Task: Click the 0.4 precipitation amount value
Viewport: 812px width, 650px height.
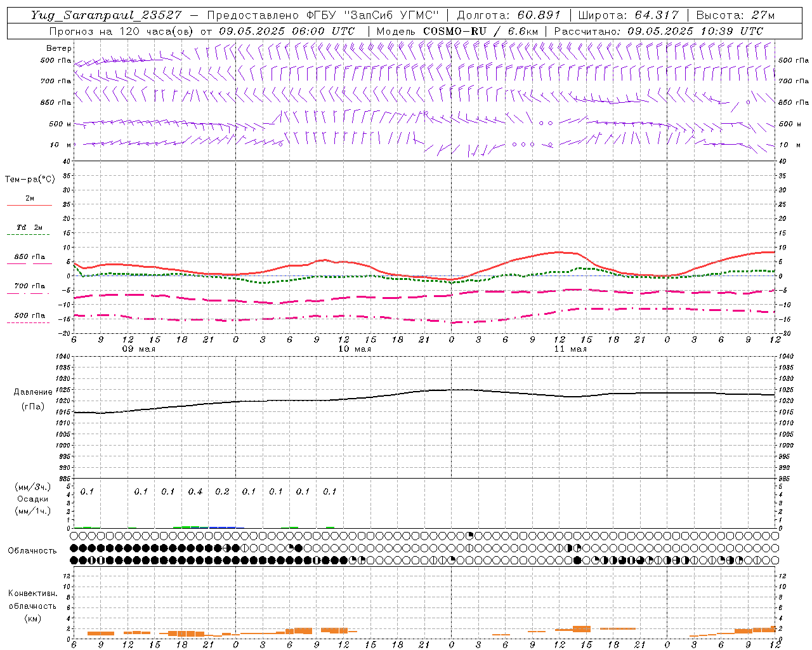Action: 195,491
